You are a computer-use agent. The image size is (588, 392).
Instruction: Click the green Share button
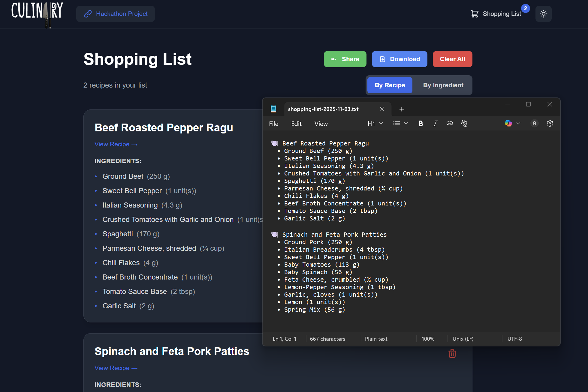coord(345,59)
